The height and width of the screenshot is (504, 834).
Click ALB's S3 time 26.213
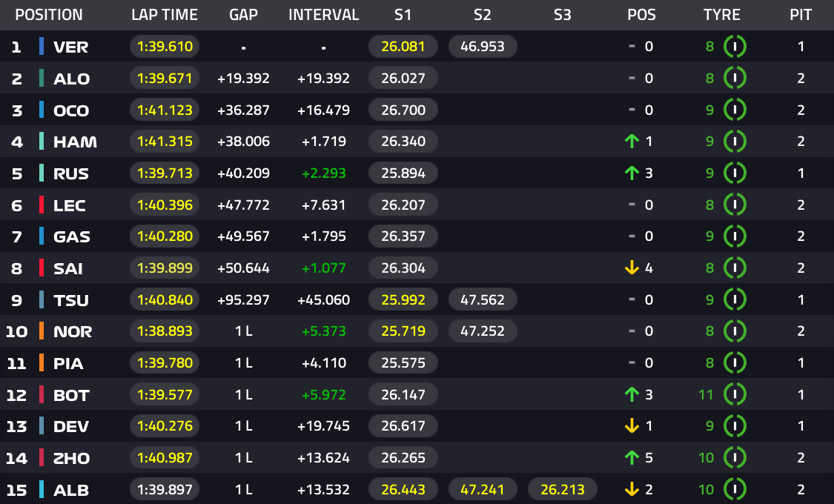click(562, 489)
